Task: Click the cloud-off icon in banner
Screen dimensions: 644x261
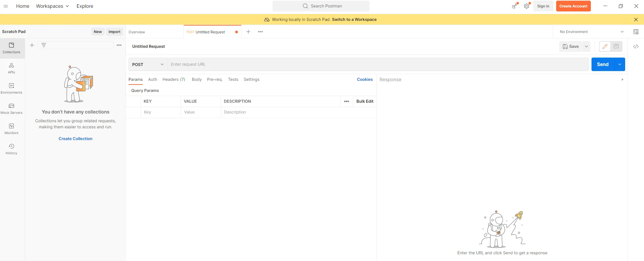Action: tap(267, 20)
